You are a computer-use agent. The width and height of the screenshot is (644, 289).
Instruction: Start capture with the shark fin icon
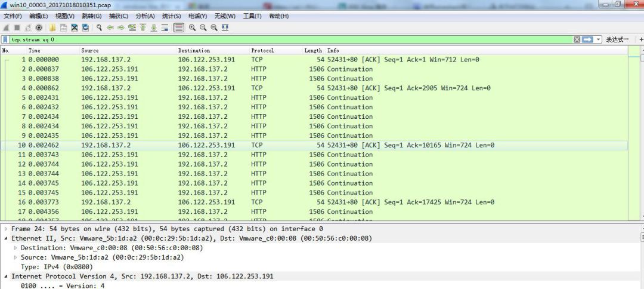(6, 27)
